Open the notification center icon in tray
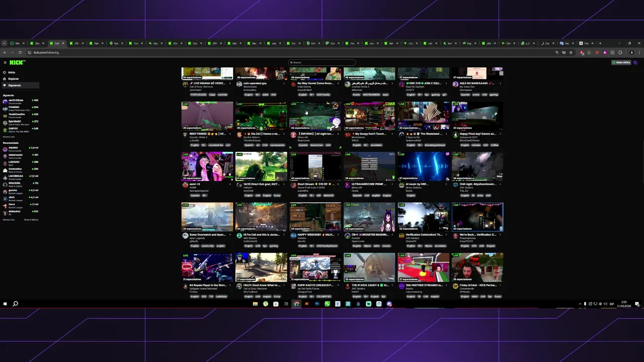 tap(637, 304)
